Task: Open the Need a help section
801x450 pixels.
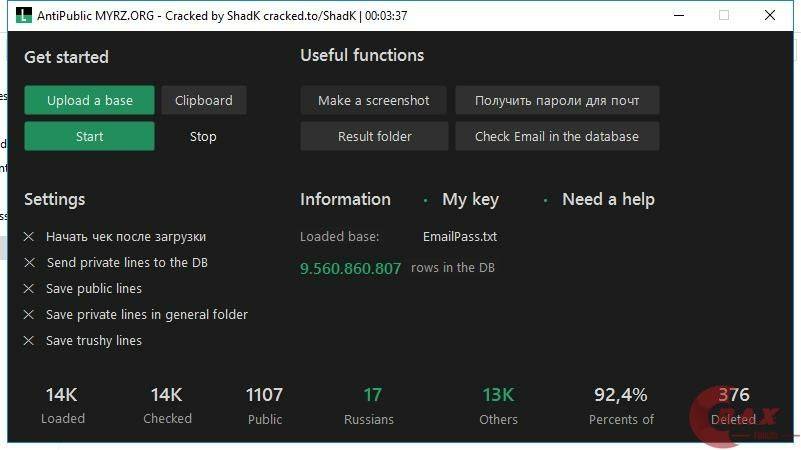Action: click(608, 199)
